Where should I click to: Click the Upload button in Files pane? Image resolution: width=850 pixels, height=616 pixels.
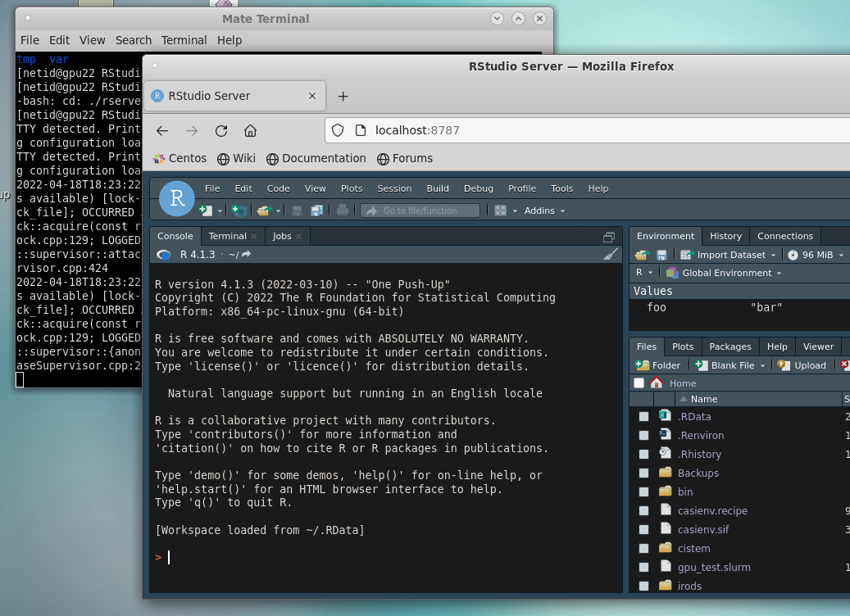click(x=802, y=365)
